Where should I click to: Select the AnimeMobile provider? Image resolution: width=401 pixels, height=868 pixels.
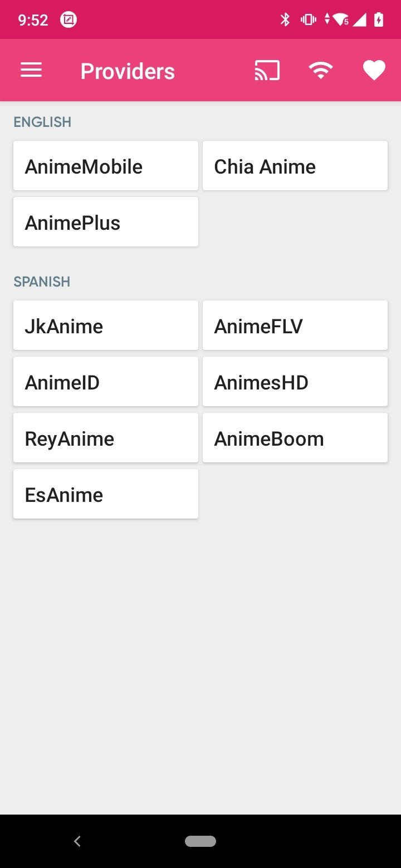pos(106,166)
